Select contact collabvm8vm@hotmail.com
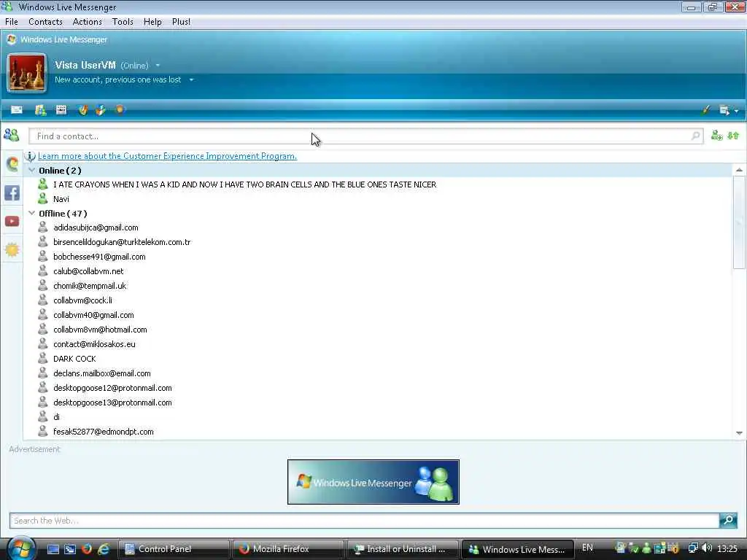 coord(100,330)
